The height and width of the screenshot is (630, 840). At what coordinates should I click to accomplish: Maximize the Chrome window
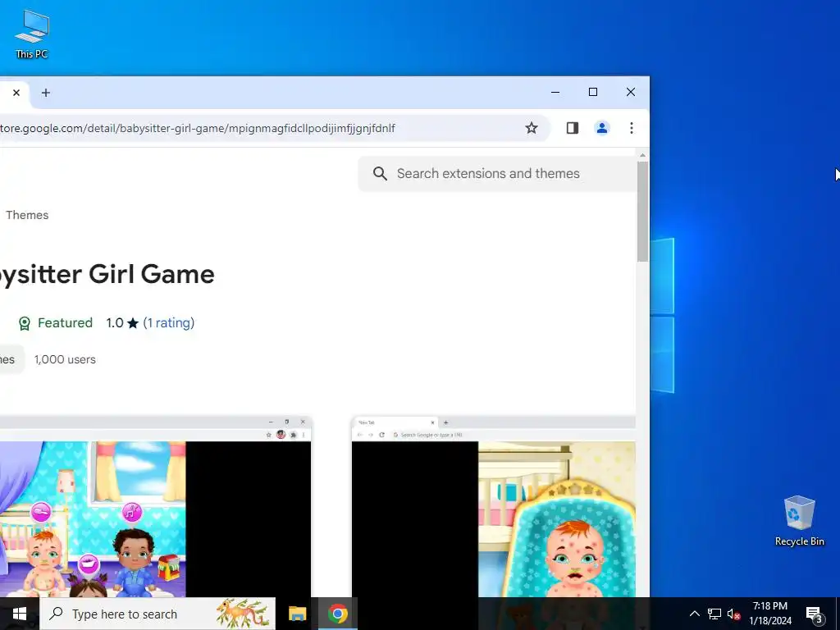pos(593,92)
